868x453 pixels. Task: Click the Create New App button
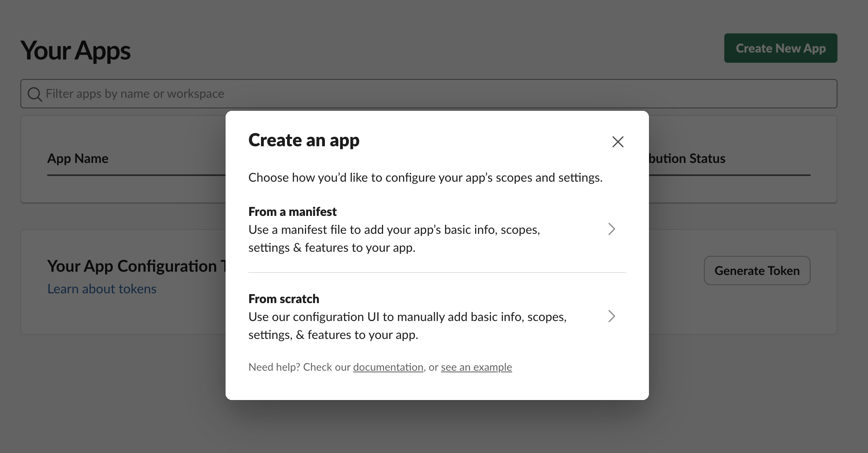click(x=780, y=48)
